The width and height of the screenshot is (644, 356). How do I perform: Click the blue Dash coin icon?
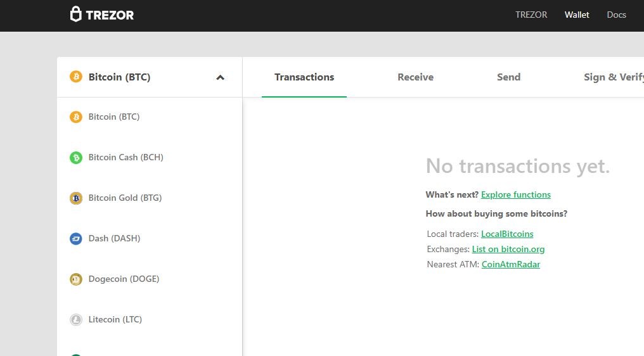[x=76, y=239]
